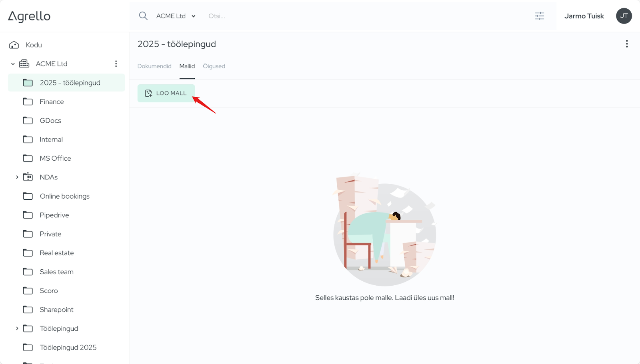Switch to the Dokumendid tab
The width and height of the screenshot is (640, 364).
(154, 66)
